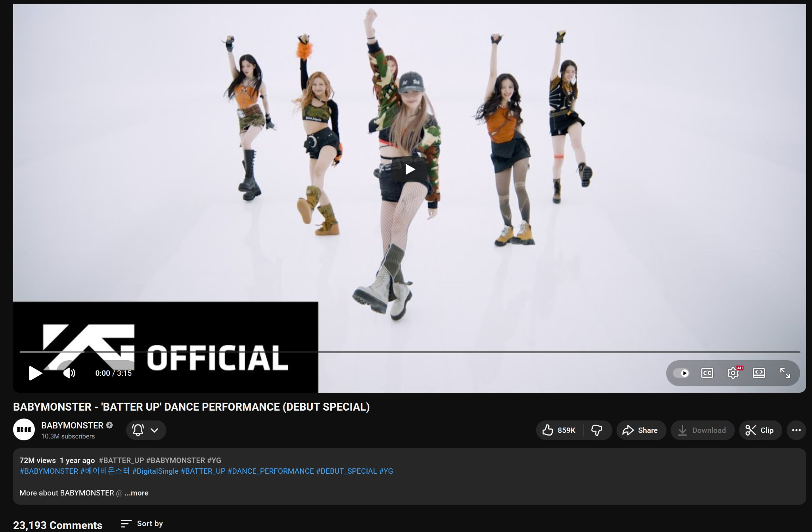Mute the video volume speaker icon
812x532 pixels.
[69, 373]
